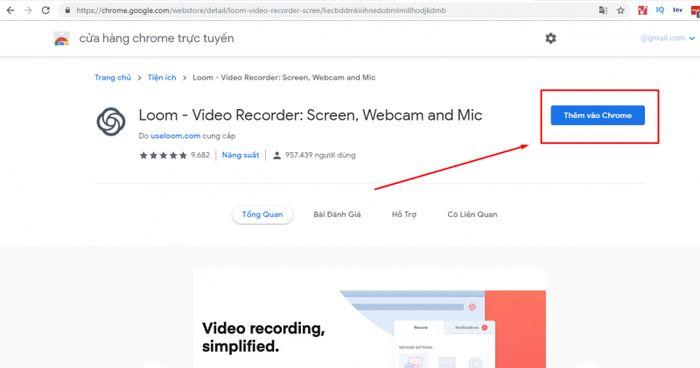Image resolution: width=700 pixels, height=368 pixels.
Task: Click the Thêm vào Chrome button
Action: pos(598,115)
